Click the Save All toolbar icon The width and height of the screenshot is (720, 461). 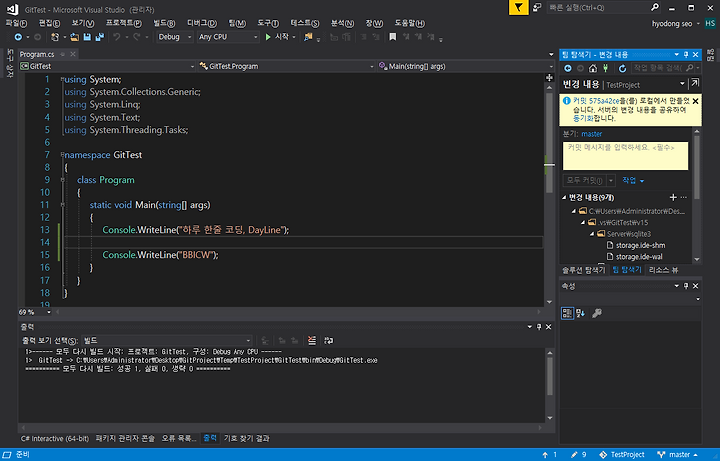click(99, 37)
